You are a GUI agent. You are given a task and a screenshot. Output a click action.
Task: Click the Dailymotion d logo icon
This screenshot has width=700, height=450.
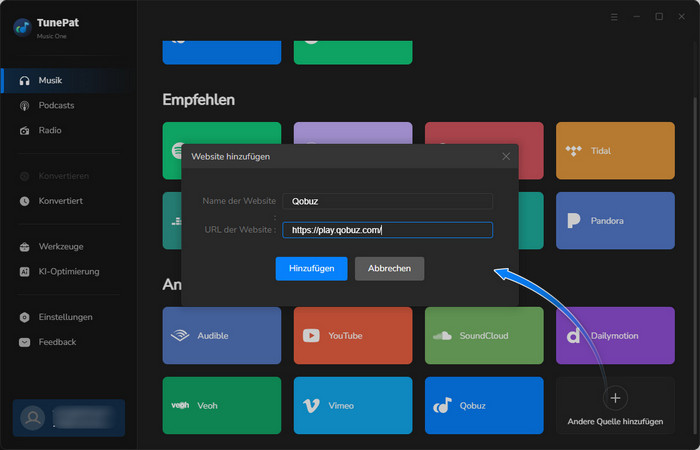click(573, 336)
